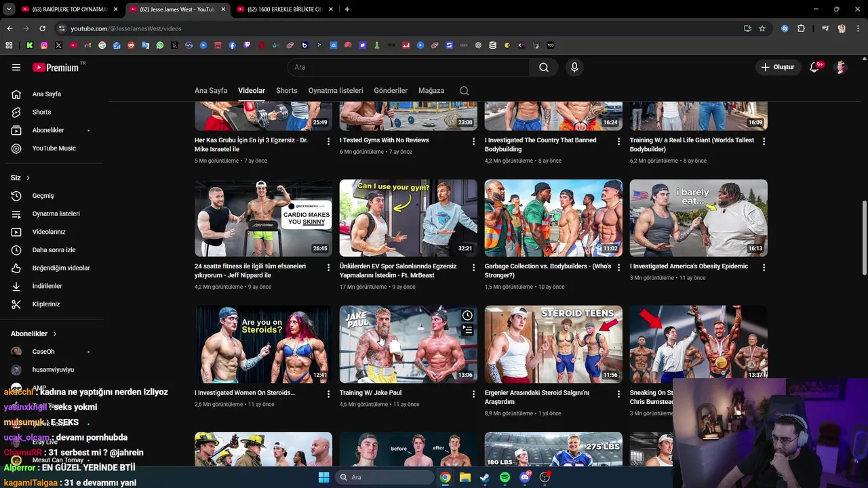This screenshot has width=868, height=488.
Task: Select the Videolar channel tab
Action: pos(252,91)
